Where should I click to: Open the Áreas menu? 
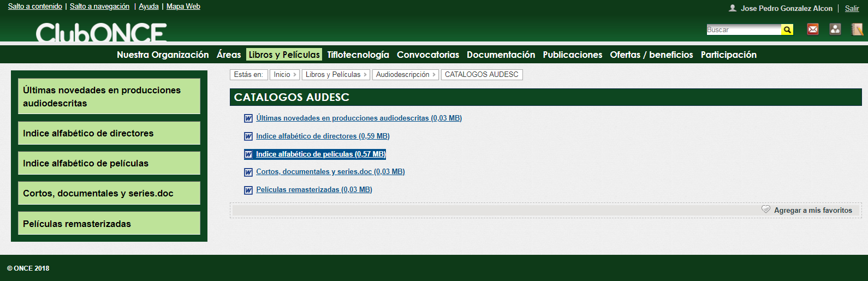coord(229,55)
